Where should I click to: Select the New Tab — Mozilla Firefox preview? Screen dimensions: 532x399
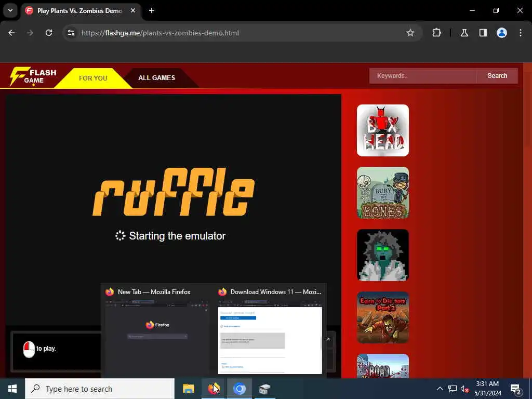point(157,331)
